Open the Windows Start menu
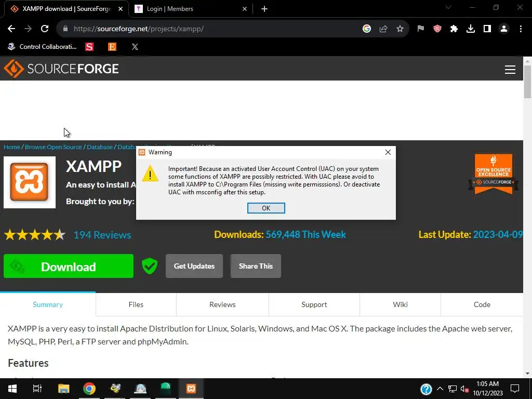Viewport: 532px width, 399px height. pos(12,389)
